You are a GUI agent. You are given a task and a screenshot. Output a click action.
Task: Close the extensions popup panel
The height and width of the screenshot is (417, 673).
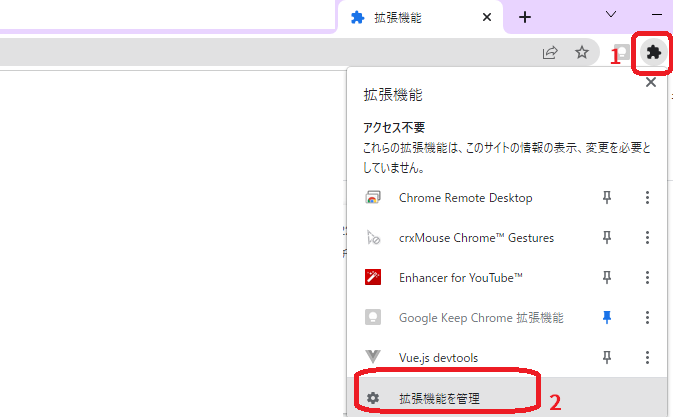point(651,82)
